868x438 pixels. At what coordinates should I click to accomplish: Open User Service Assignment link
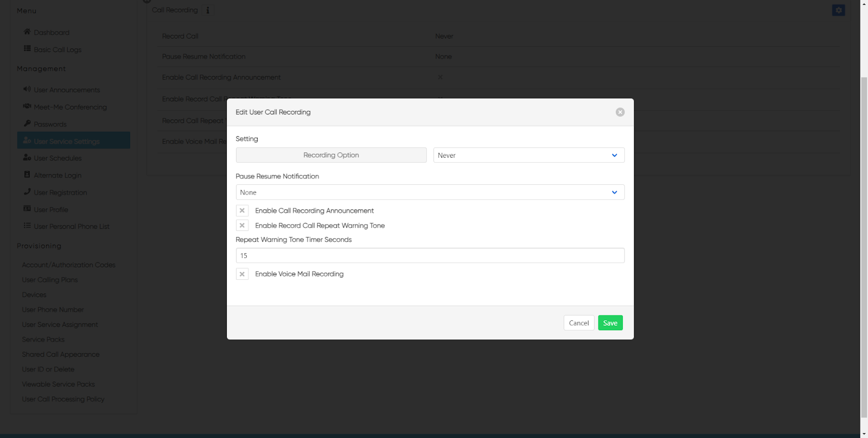coord(60,325)
